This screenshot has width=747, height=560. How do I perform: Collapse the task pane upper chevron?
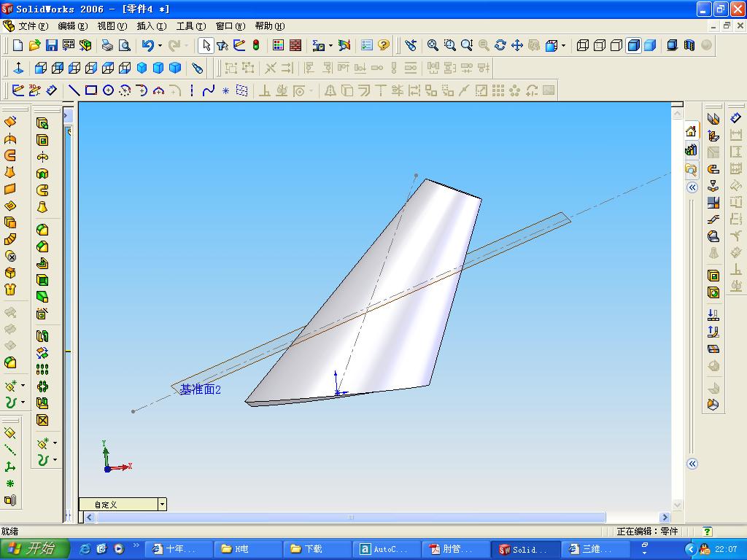pyautogui.click(x=693, y=187)
